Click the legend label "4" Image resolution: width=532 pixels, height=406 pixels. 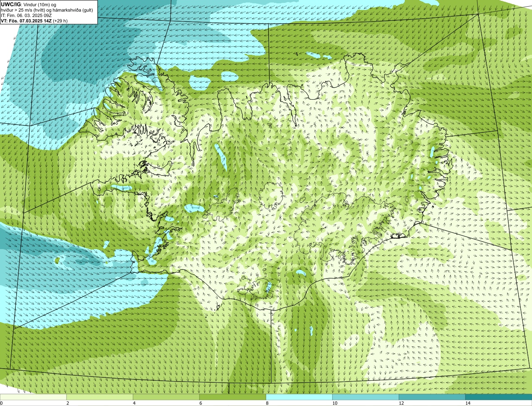pyautogui.click(x=134, y=403)
